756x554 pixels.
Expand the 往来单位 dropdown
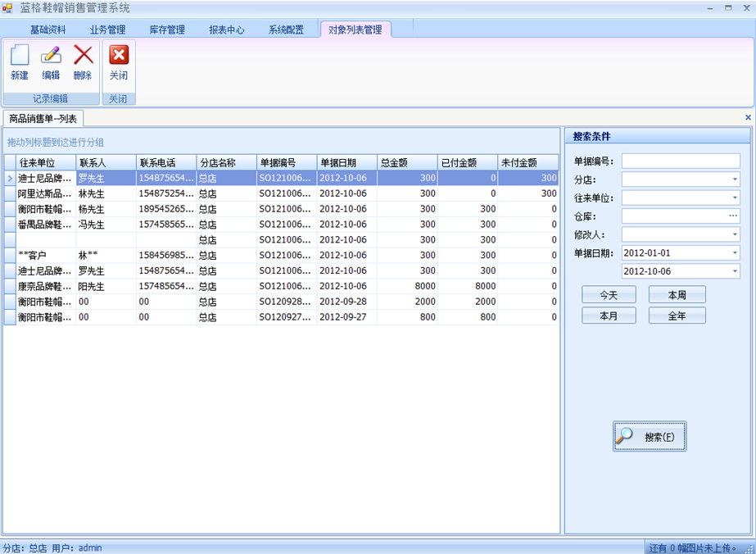[x=734, y=198]
